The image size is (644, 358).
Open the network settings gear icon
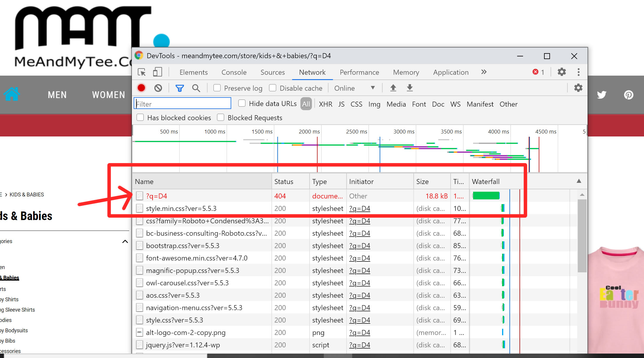(x=578, y=88)
